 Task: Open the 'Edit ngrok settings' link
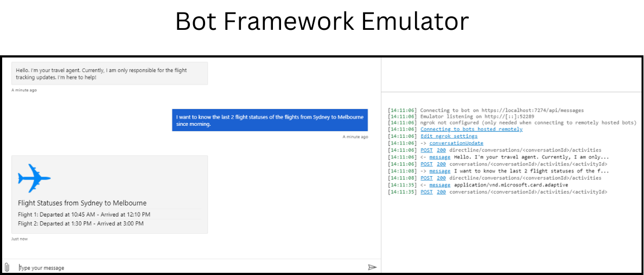pyautogui.click(x=449, y=136)
